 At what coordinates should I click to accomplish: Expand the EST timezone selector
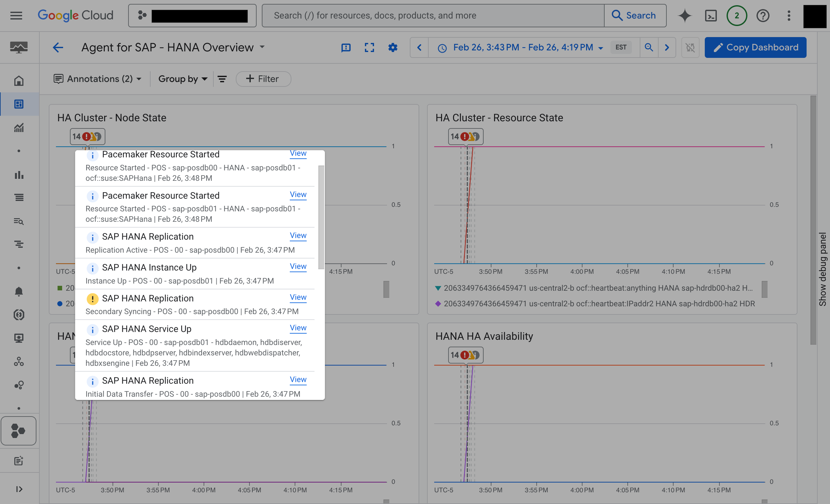point(621,47)
